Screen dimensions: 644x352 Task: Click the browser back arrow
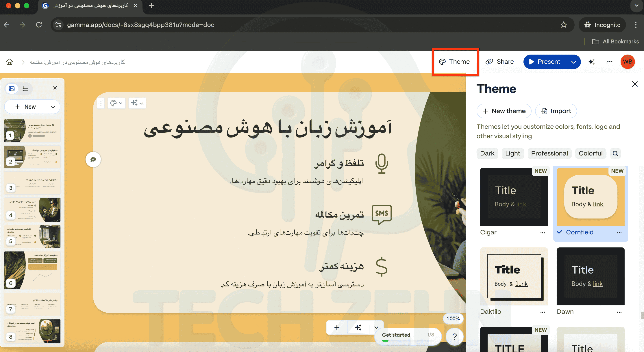pyautogui.click(x=7, y=25)
